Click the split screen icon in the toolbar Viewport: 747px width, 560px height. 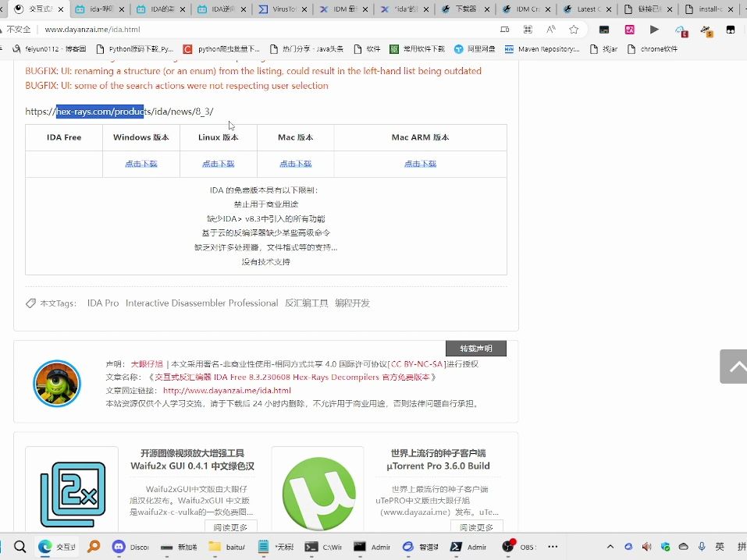504,29
